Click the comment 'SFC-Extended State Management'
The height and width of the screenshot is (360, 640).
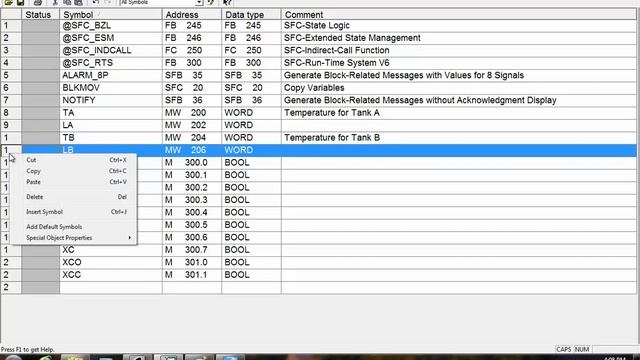click(352, 38)
